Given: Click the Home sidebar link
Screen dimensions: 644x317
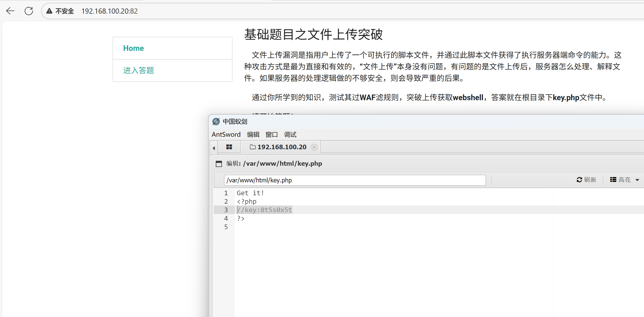Looking at the screenshot, I should pos(133,48).
